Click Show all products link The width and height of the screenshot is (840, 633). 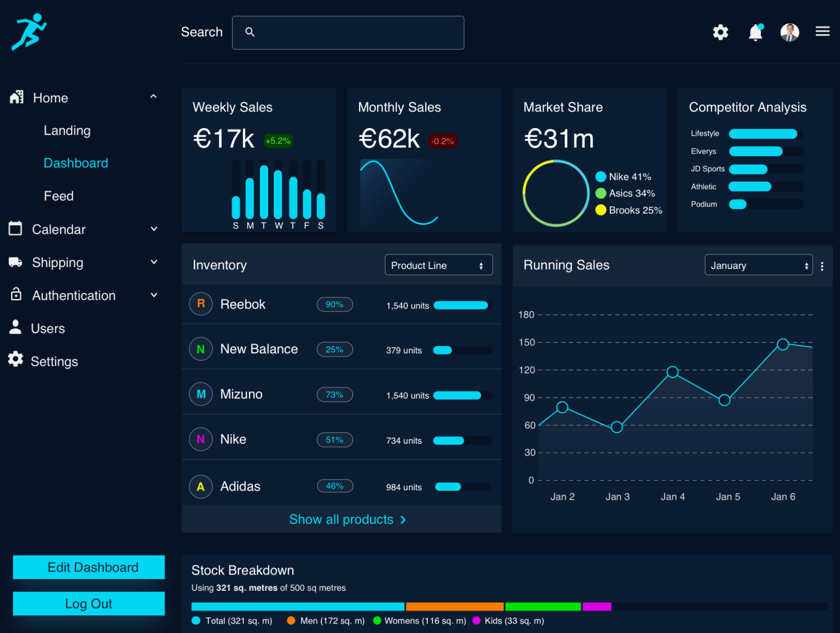point(348,520)
